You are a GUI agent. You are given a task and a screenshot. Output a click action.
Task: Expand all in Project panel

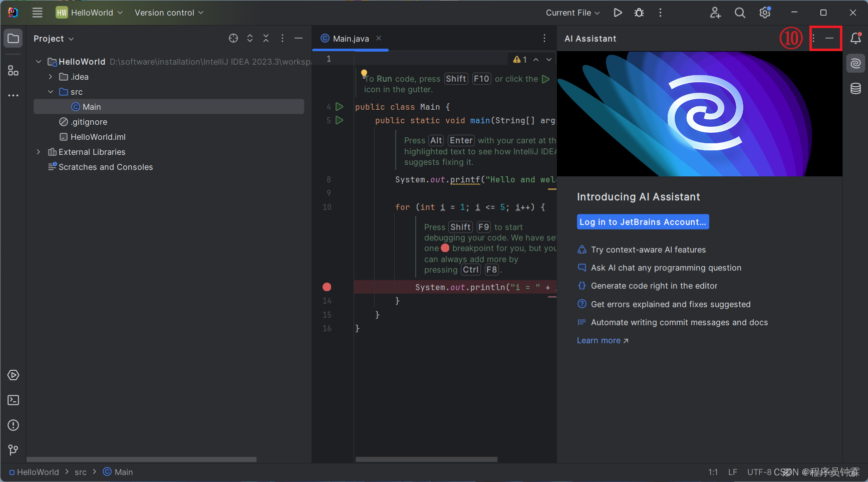tap(250, 38)
